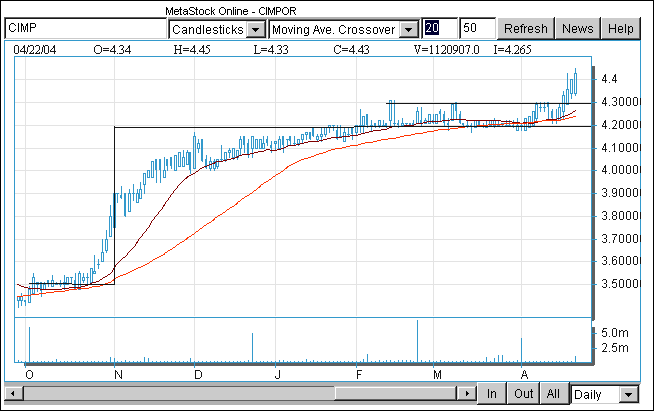The height and width of the screenshot is (411, 654).
Task: Click the field showing 20
Action: click(x=439, y=28)
